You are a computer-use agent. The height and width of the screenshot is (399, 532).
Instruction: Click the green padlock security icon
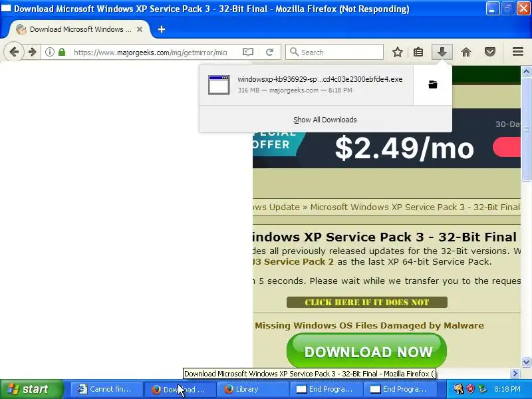tap(62, 52)
